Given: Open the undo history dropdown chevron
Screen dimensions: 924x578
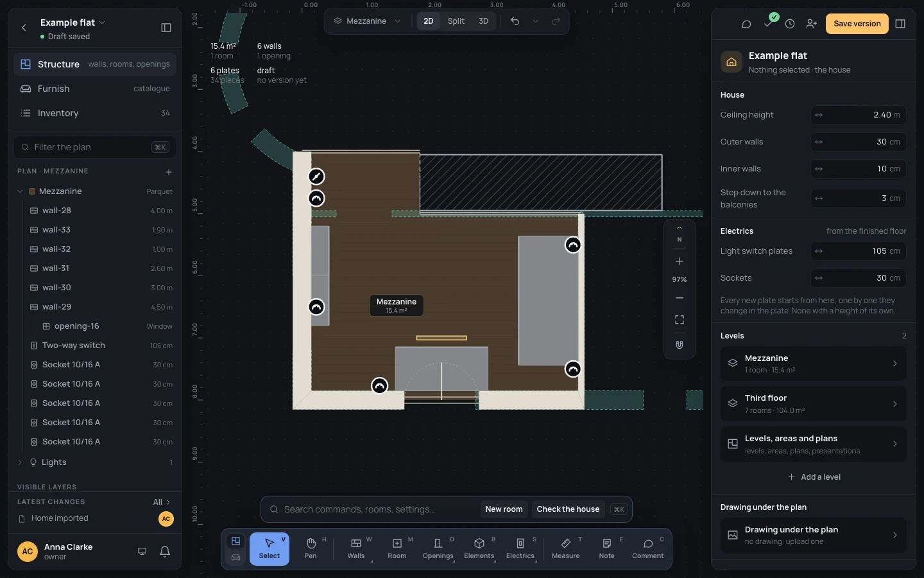Looking at the screenshot, I should click(x=535, y=21).
